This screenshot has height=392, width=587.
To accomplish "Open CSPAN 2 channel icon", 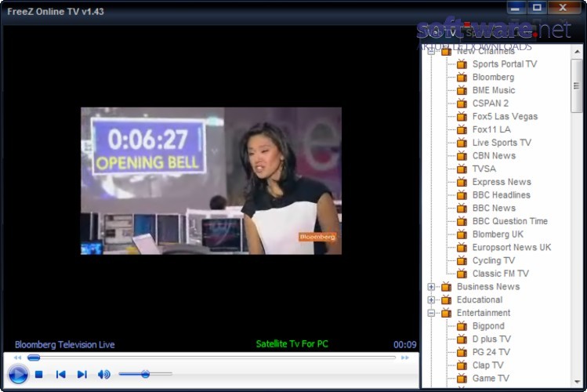I will tap(462, 103).
